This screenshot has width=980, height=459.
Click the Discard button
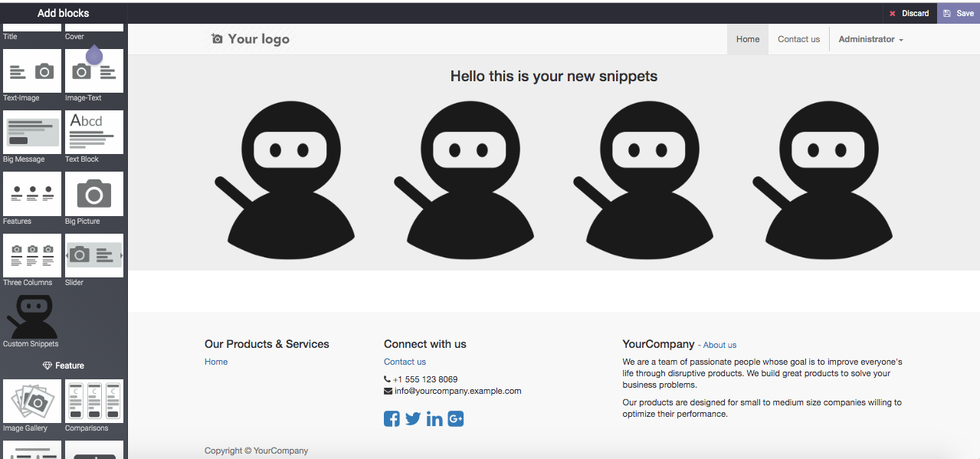tap(909, 13)
